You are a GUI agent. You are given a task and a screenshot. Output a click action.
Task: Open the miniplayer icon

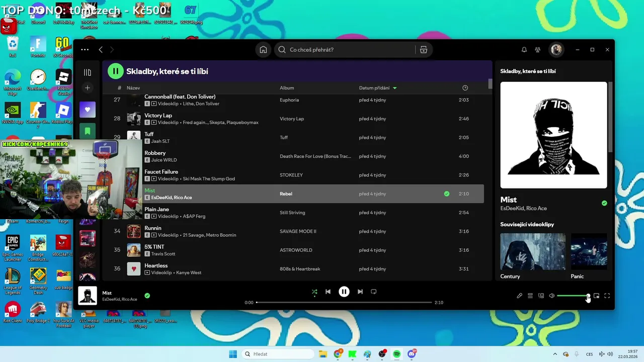(596, 296)
